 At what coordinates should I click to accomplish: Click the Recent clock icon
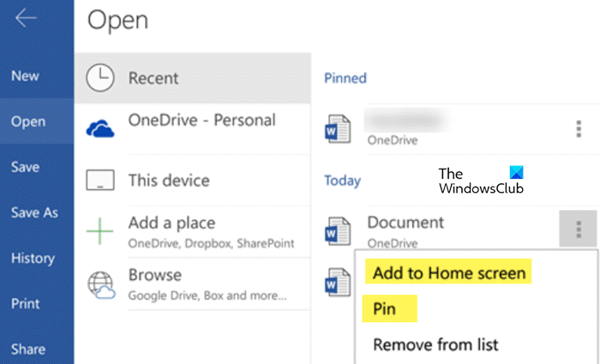click(x=101, y=78)
